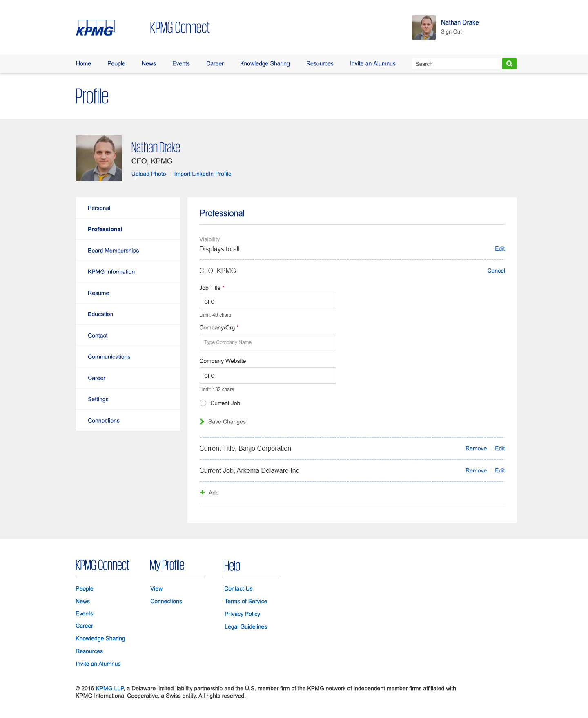
Task: Click KPMG LLP link in copyright
Action: pos(109,688)
